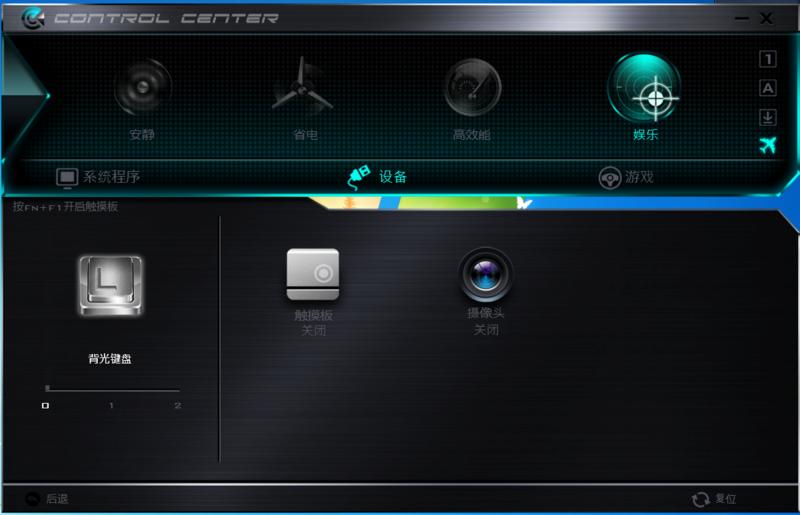Toggle the 摄像头 camera on or off
The height and width of the screenshot is (515, 800).
click(486, 275)
